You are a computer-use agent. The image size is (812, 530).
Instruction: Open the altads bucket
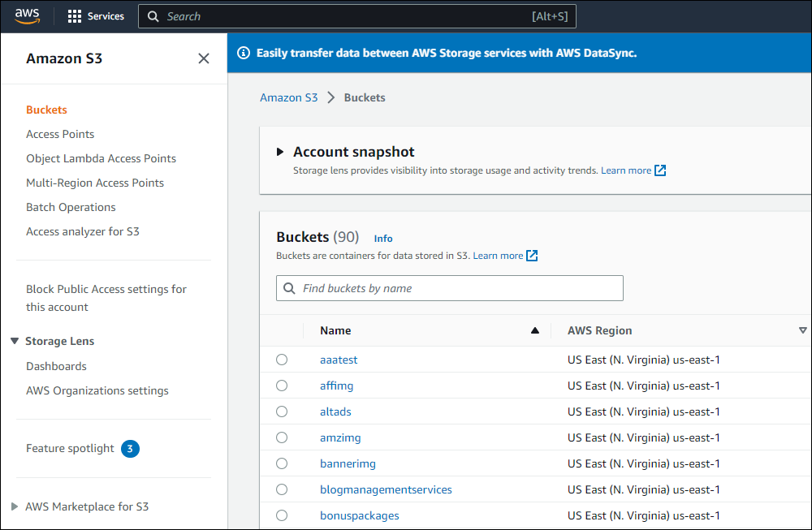335,412
